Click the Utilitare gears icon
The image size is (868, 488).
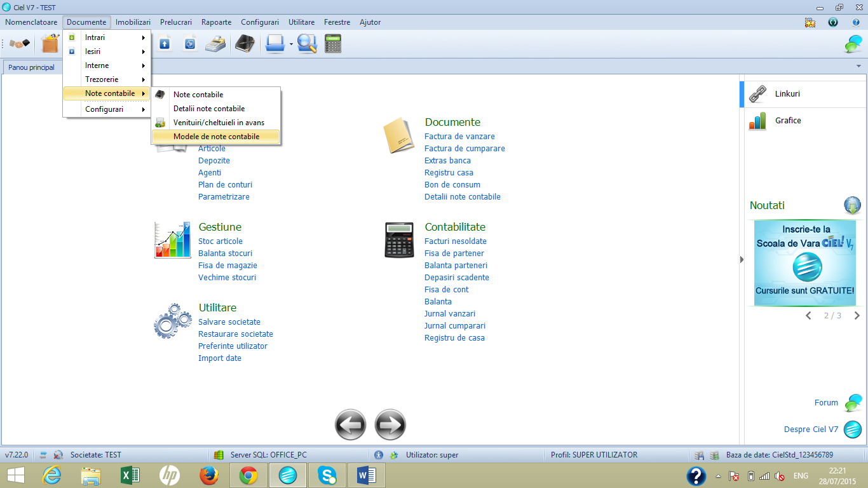(x=173, y=321)
